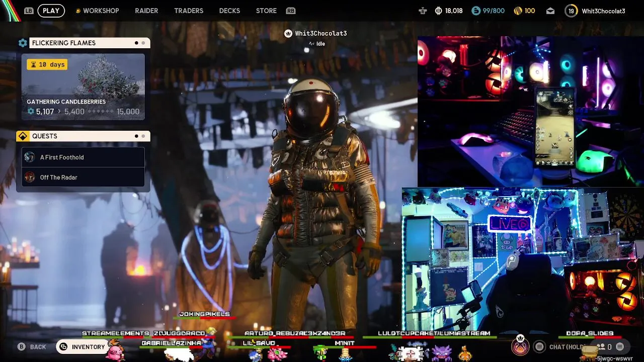Click the Whit3Chocolat3 nameplate above the raider
Screen dimensions: 644x362
tap(321, 33)
